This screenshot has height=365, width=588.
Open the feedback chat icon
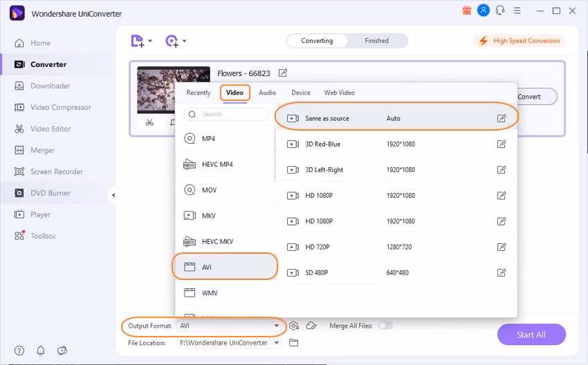[x=62, y=350]
